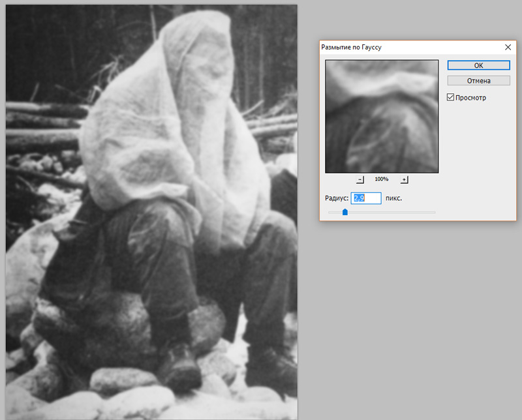Cancel the filter using Отмена
Image resolution: width=522 pixels, height=420 pixels.
point(478,80)
